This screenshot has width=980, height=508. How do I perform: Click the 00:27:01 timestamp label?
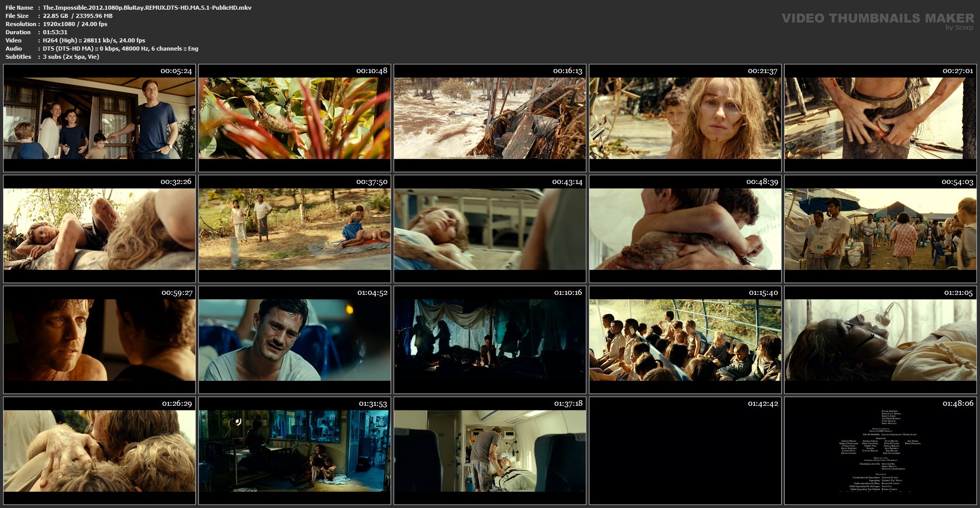pyautogui.click(x=958, y=71)
